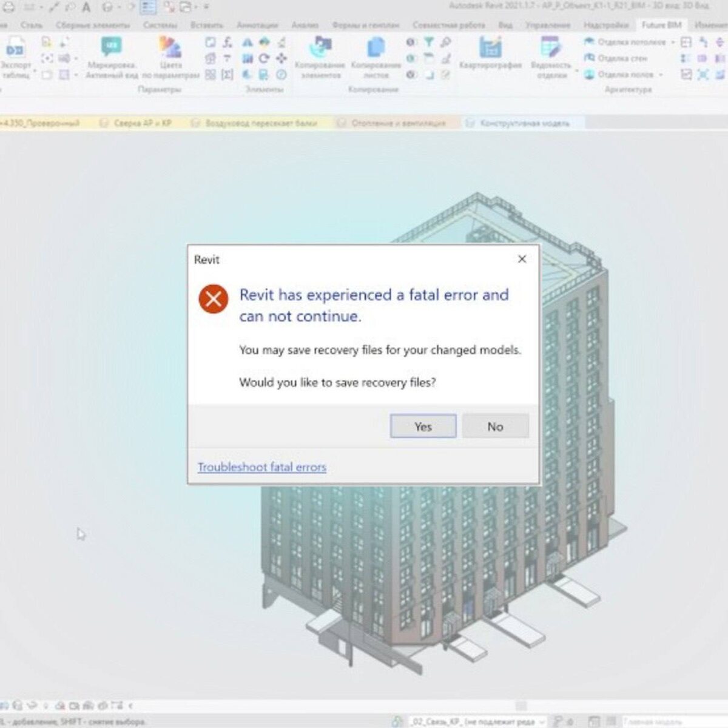Click the four-squares grid icon in Элементы panel

(211, 75)
